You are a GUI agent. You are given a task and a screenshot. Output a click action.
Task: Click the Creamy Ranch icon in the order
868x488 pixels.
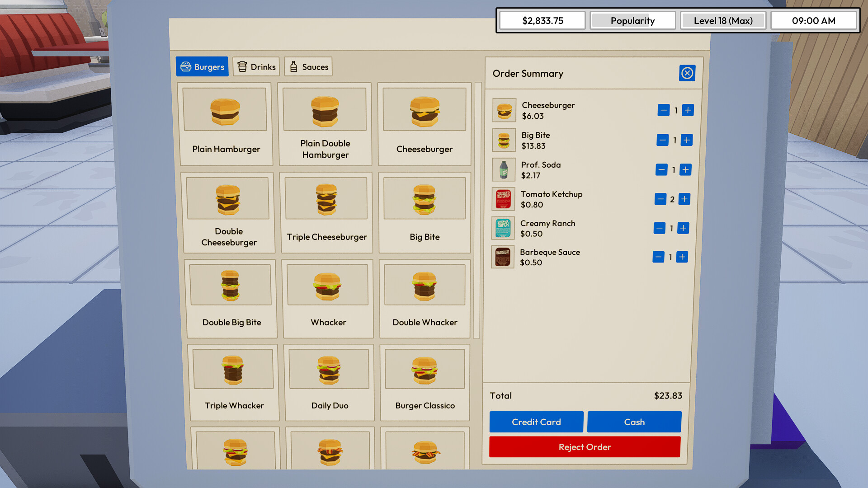[x=502, y=228]
